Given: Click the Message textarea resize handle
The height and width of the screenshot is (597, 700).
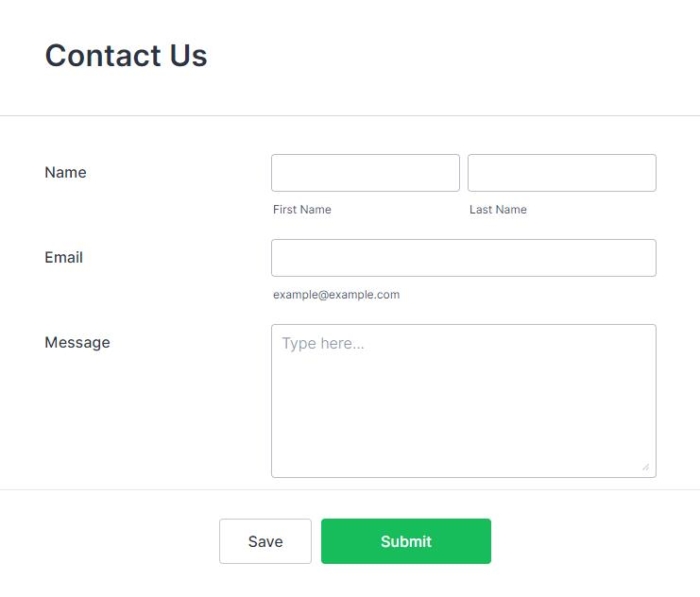Looking at the screenshot, I should click(x=645, y=466).
